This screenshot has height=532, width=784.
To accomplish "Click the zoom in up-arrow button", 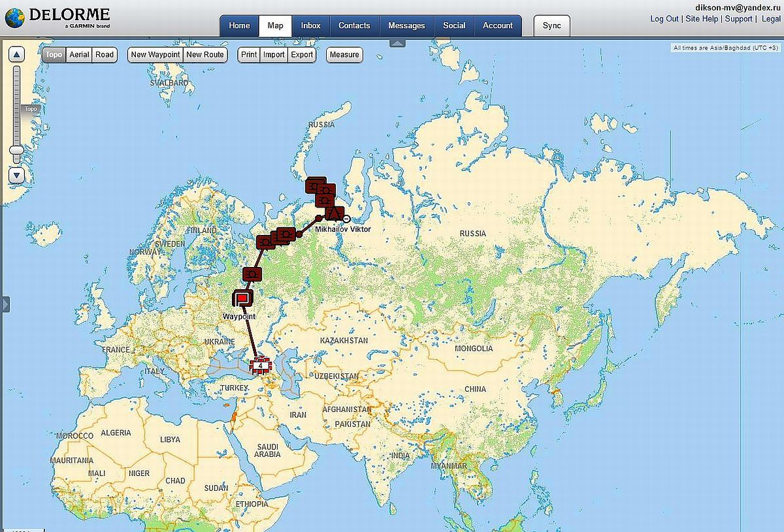I will coord(16,55).
